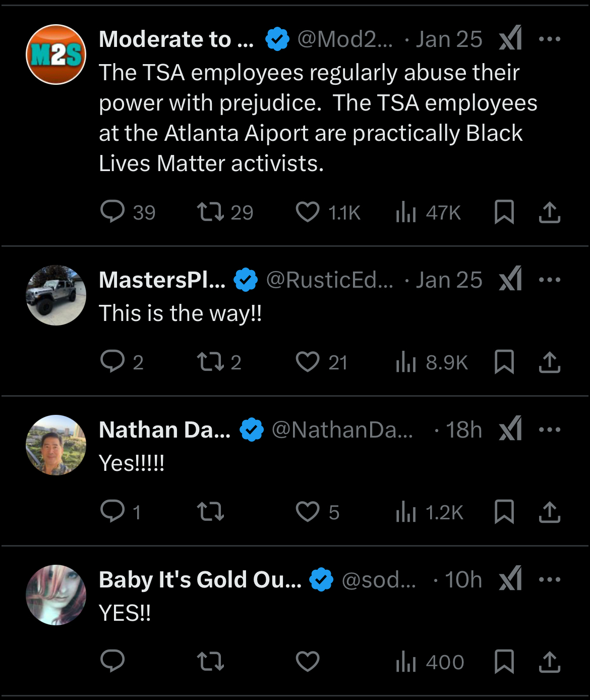
Task: Open Nathan Da... profile name
Action: tap(164, 430)
